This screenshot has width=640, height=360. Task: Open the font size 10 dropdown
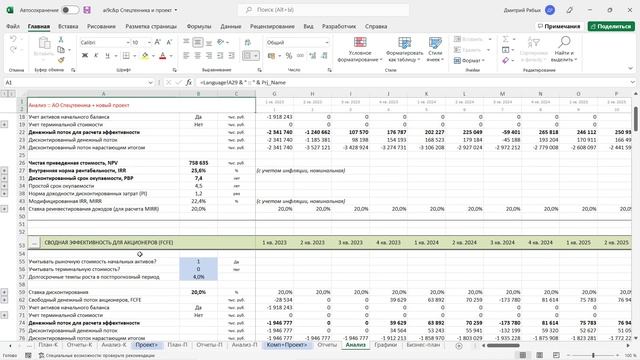(149, 42)
